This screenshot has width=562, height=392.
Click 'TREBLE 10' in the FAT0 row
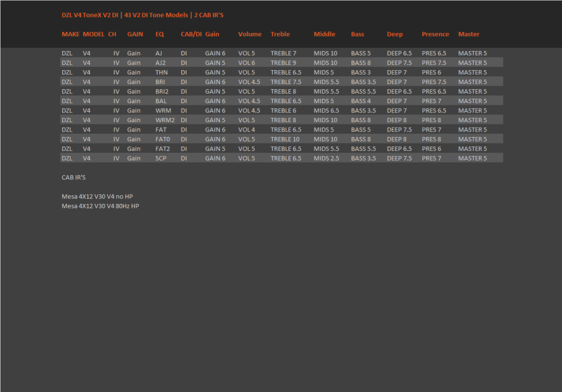[285, 139]
